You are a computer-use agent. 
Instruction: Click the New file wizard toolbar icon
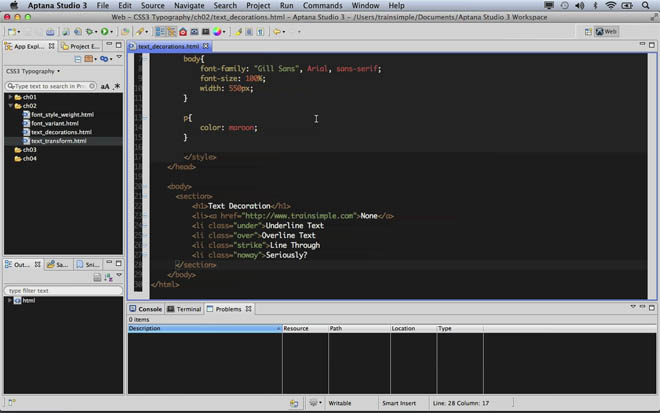pos(11,32)
